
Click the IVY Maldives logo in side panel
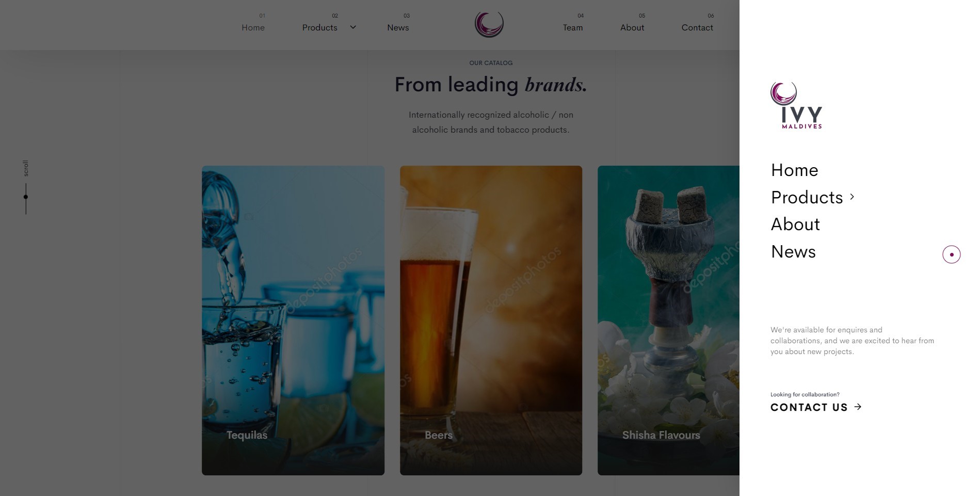coord(796,105)
